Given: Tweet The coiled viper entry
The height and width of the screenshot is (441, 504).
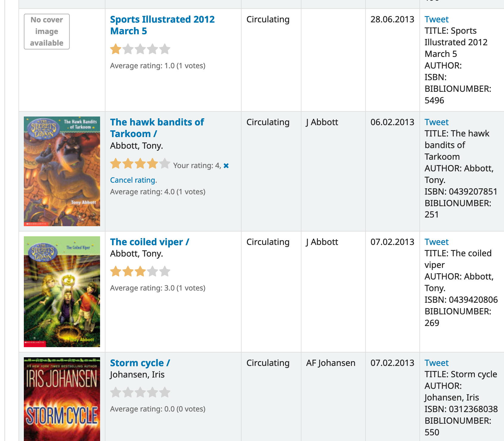Looking at the screenshot, I should pos(436,242).
